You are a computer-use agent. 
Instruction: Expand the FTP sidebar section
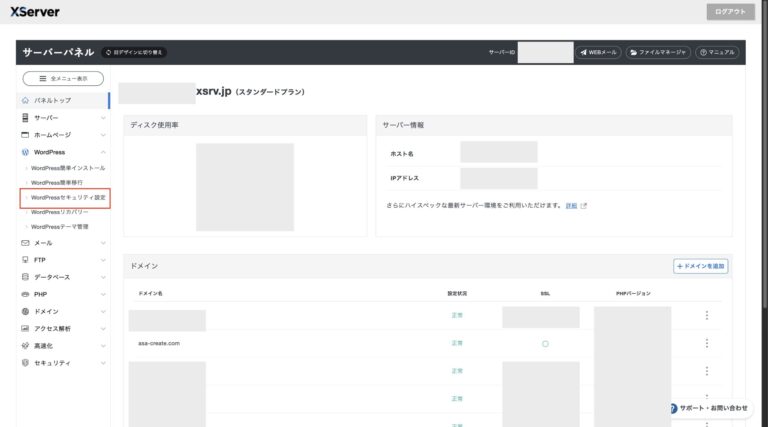(x=103, y=260)
